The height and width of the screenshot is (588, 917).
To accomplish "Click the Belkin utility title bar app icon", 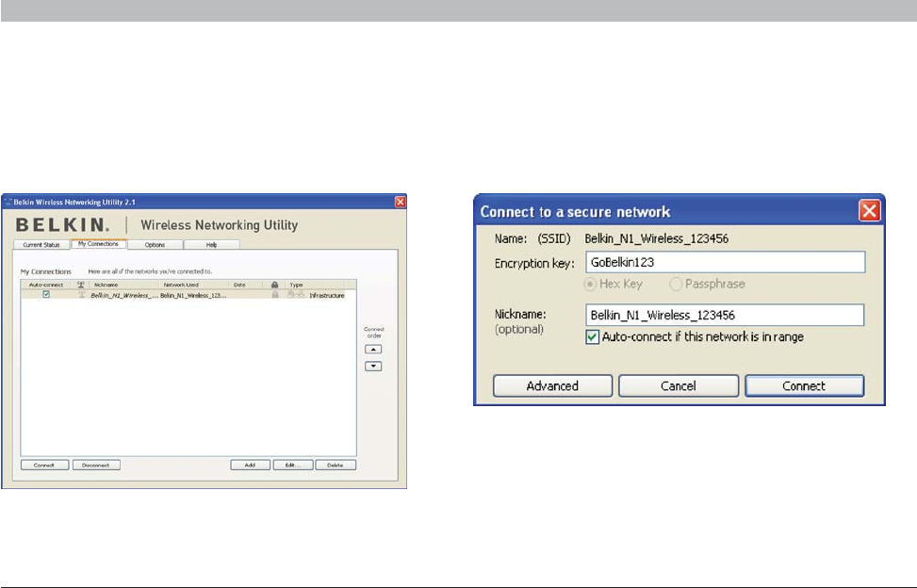I will 8,202.
